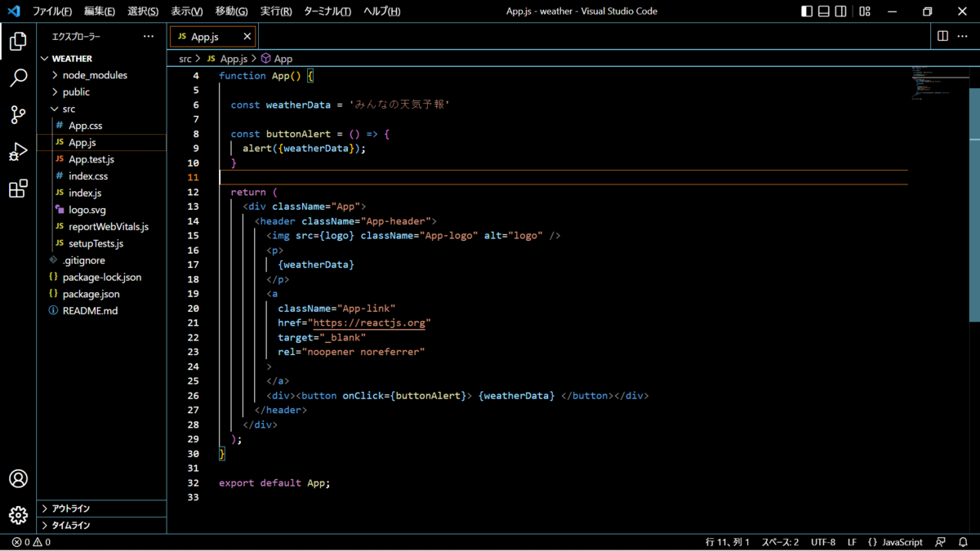Open the Run and Debug view icon
The height and width of the screenshot is (551, 980).
(18, 152)
